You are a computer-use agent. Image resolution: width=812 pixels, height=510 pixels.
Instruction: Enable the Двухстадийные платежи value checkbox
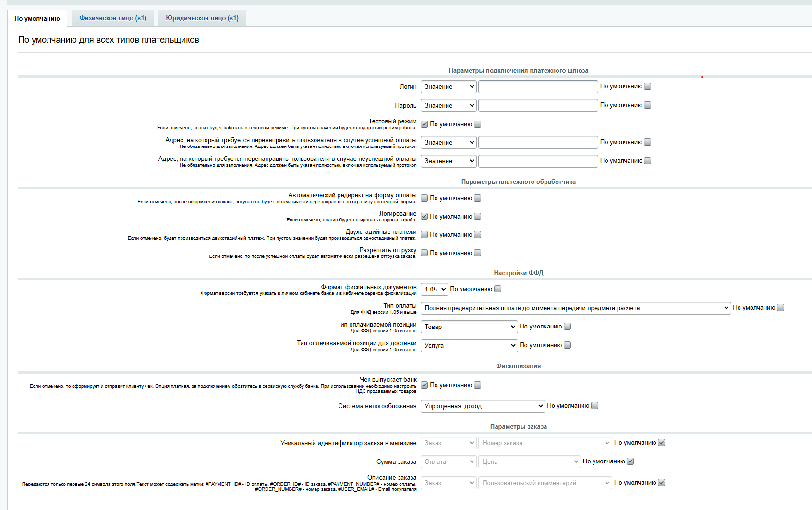(x=424, y=235)
